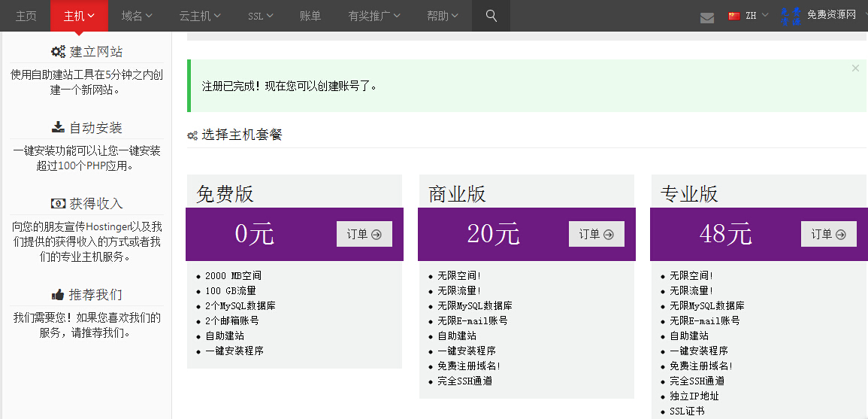
Task: Order the 专业版 48元 plan
Action: 829,234
